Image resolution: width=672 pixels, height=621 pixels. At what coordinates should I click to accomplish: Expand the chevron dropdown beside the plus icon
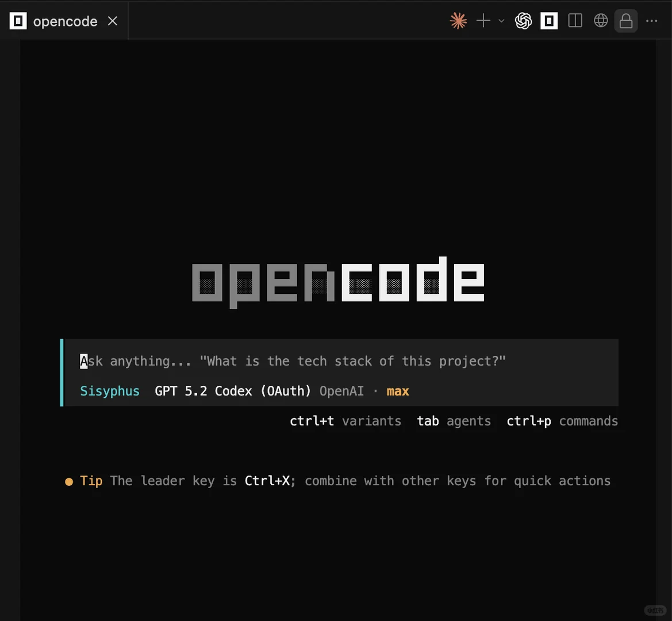click(x=501, y=21)
